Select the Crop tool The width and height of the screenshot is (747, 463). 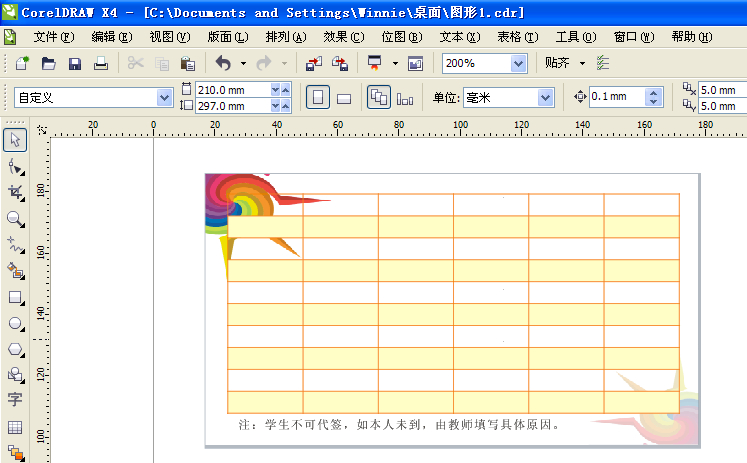pos(15,193)
